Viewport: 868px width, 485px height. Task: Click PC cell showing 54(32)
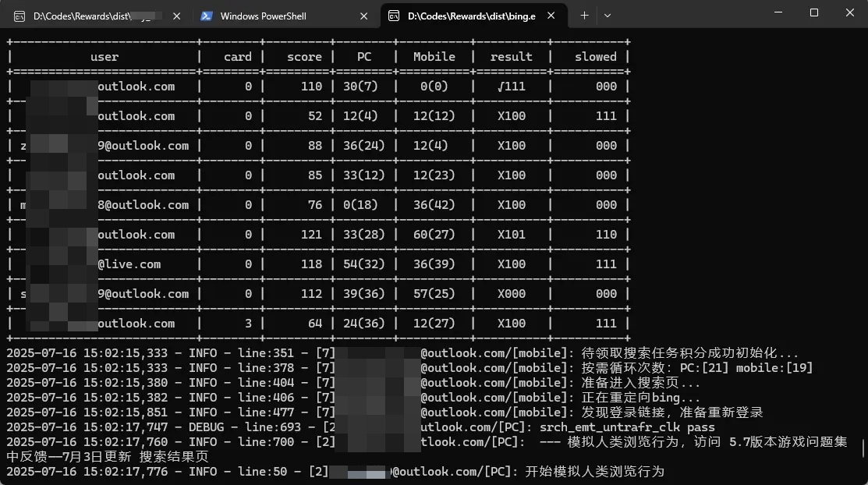tap(363, 264)
